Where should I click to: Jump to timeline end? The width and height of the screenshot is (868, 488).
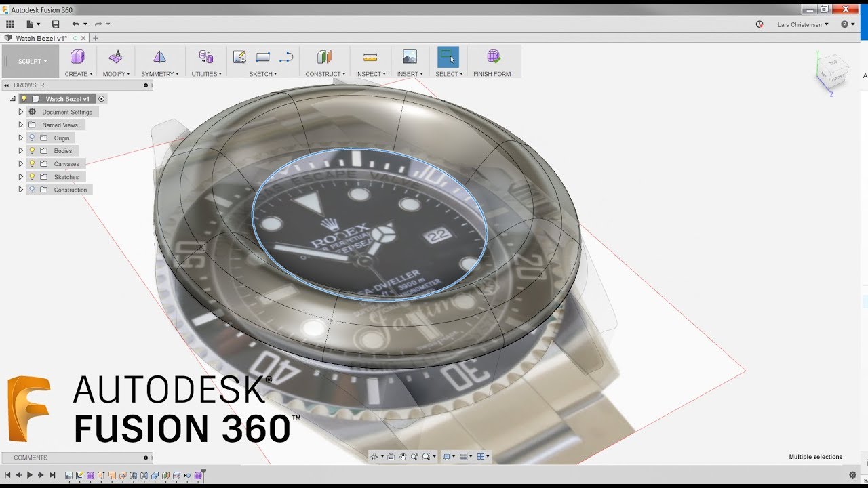52,475
